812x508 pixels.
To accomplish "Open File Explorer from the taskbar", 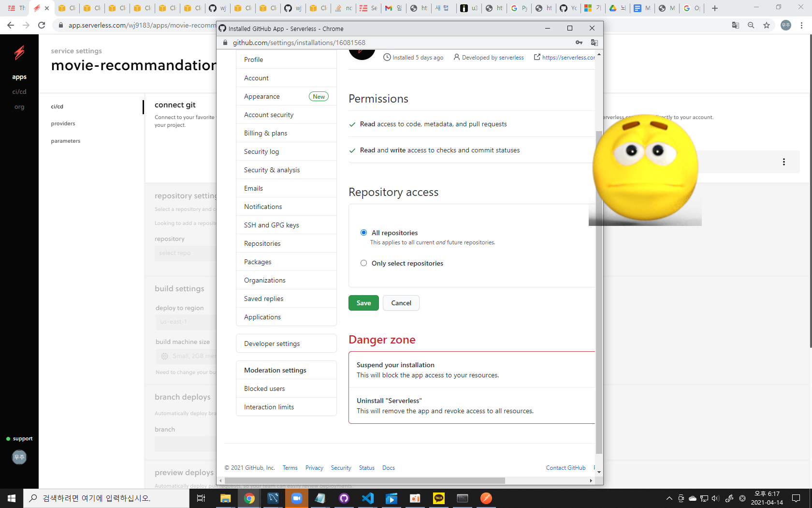I will click(225, 498).
